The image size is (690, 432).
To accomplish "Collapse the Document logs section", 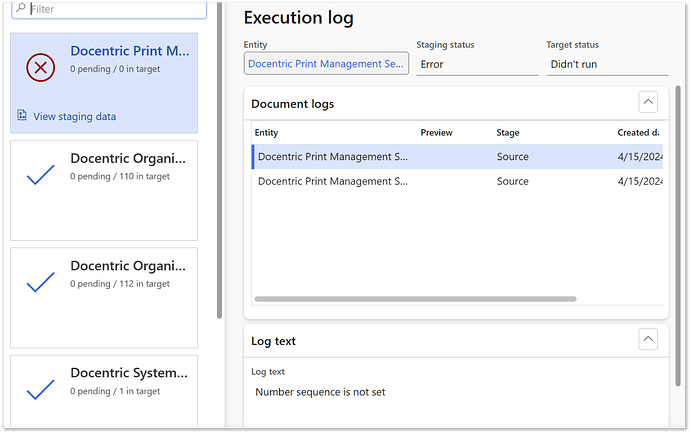I will click(x=648, y=102).
